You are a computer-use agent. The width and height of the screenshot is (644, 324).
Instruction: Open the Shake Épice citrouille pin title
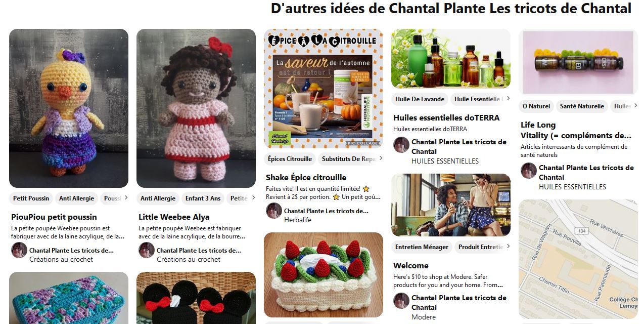click(x=306, y=177)
